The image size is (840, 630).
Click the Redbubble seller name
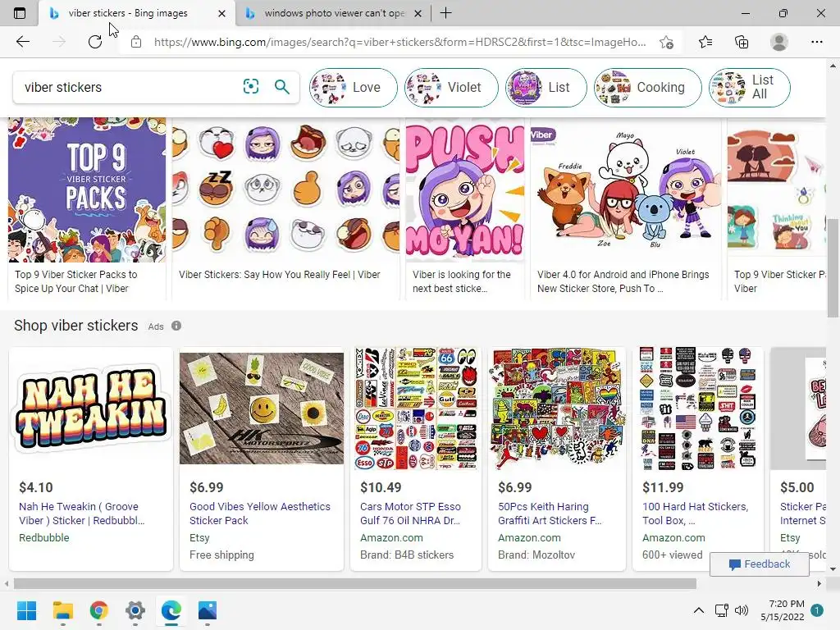[x=44, y=537]
